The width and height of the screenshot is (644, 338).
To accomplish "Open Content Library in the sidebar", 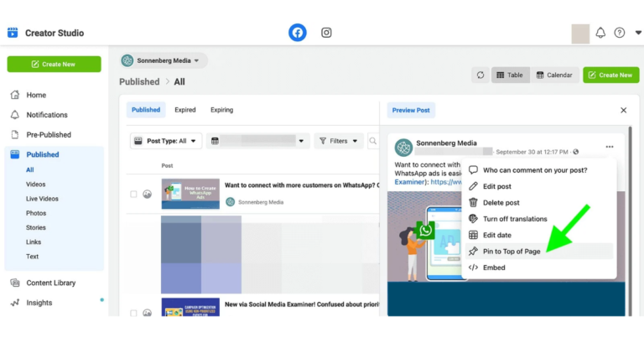I will [51, 283].
